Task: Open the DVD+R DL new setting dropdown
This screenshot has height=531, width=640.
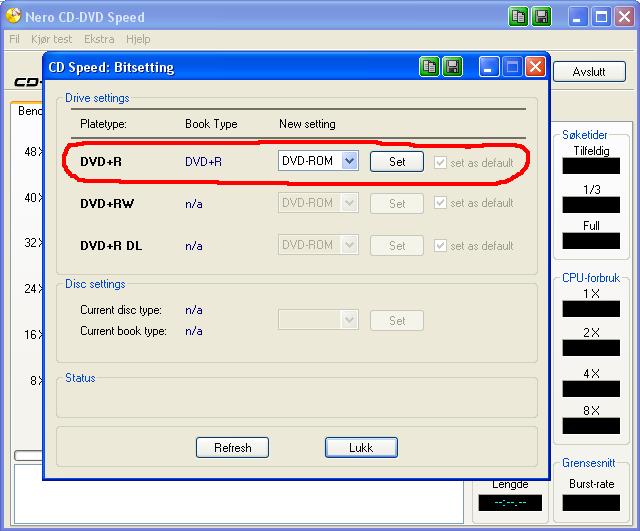Action: click(318, 245)
